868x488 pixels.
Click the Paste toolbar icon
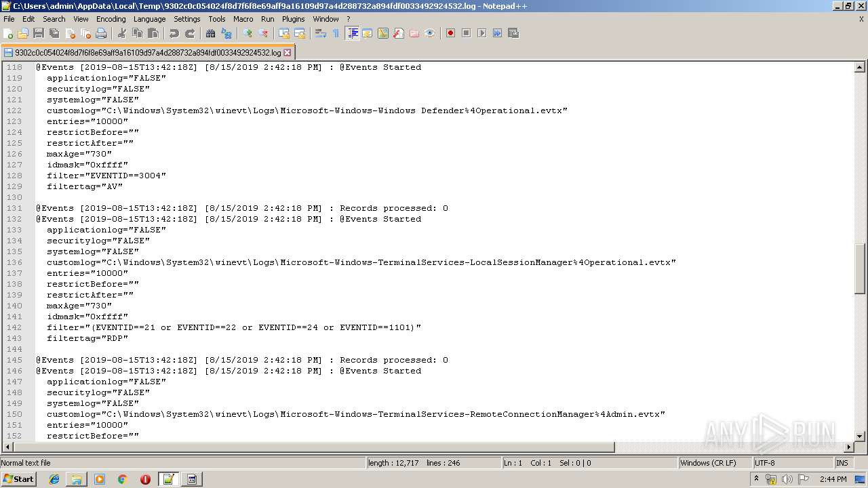click(153, 33)
